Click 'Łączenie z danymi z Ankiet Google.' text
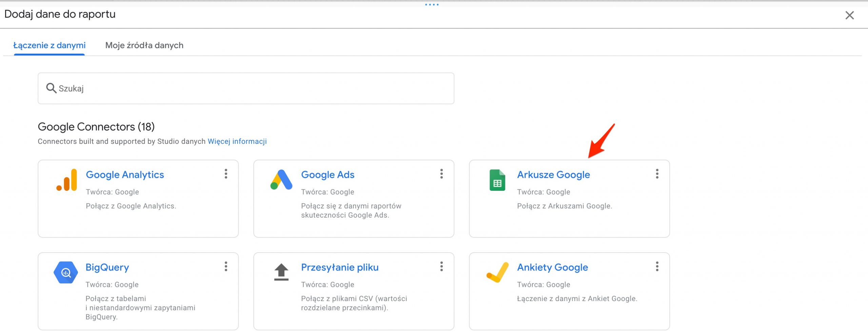Image resolution: width=868 pixels, height=334 pixels. click(577, 299)
